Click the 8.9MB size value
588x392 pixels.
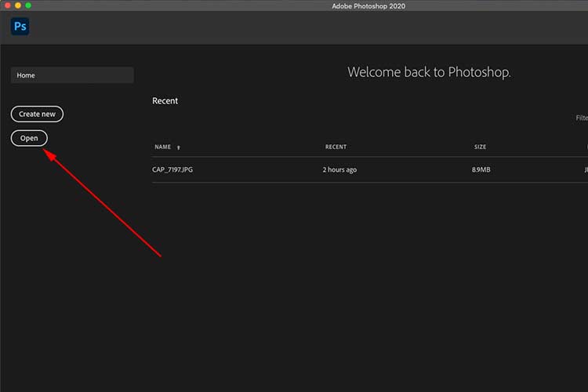tap(481, 169)
